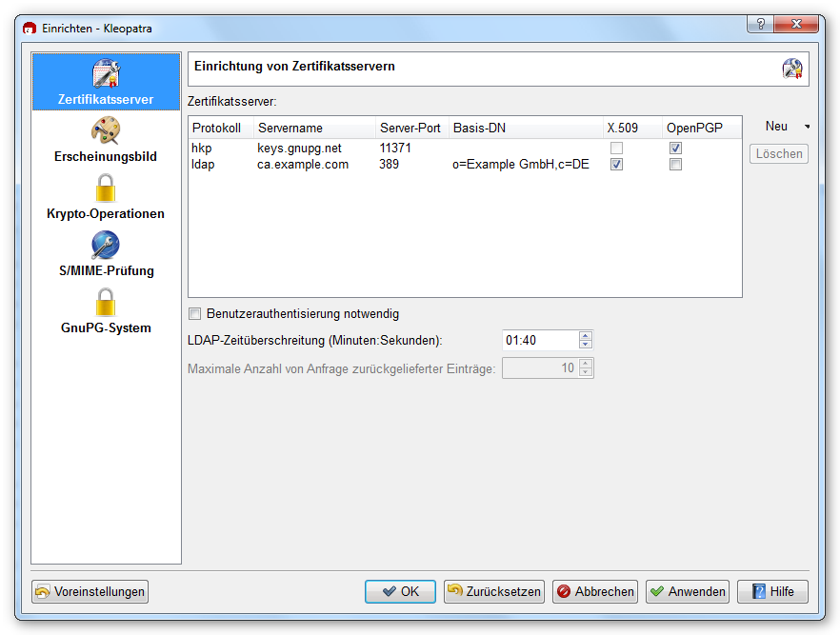Click the Kleopatra icon in the titlebar
Screen dimensions: 840x635
click(28, 28)
